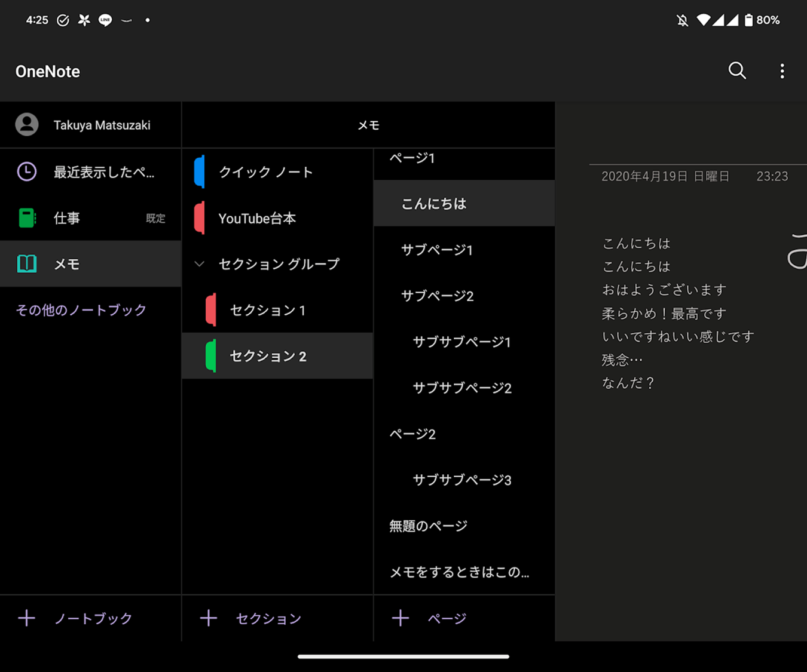Open サブページ2
This screenshot has width=807, height=672.
464,295
